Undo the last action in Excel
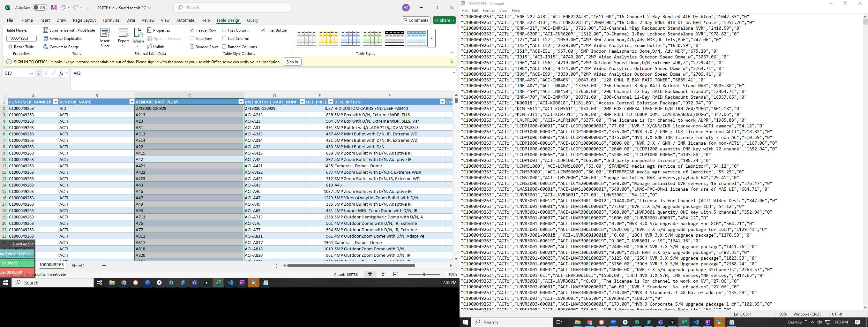868x327 pixels. [63, 7]
